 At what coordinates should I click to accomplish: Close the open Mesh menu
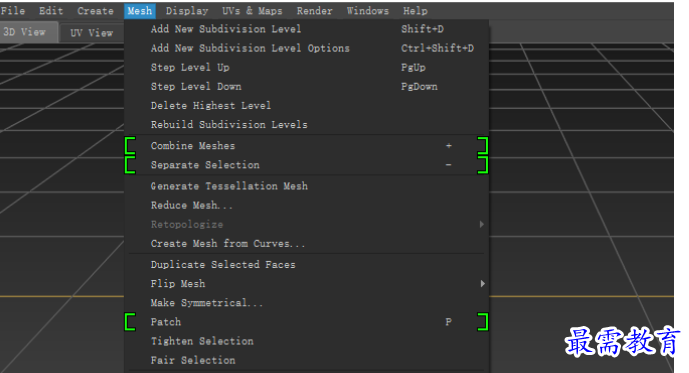click(x=140, y=11)
